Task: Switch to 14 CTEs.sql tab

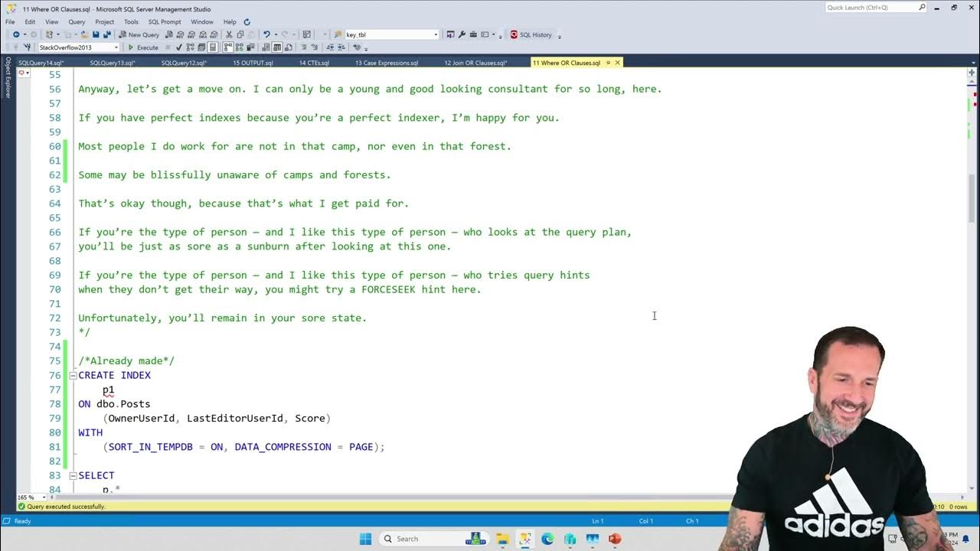Action: (x=314, y=63)
